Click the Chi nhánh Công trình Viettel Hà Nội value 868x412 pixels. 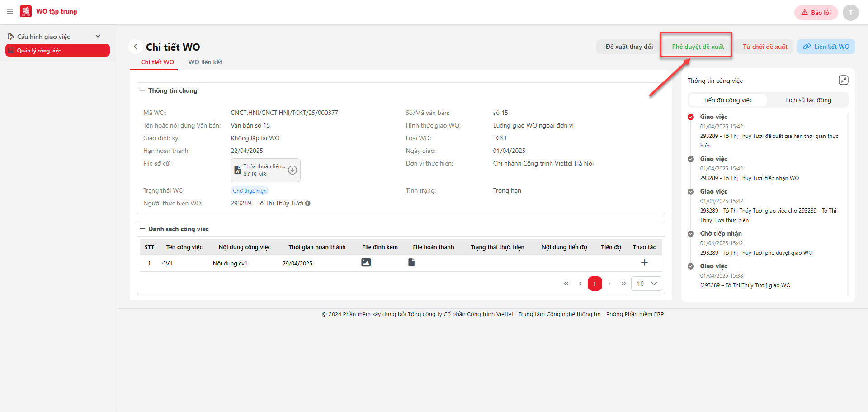point(543,163)
